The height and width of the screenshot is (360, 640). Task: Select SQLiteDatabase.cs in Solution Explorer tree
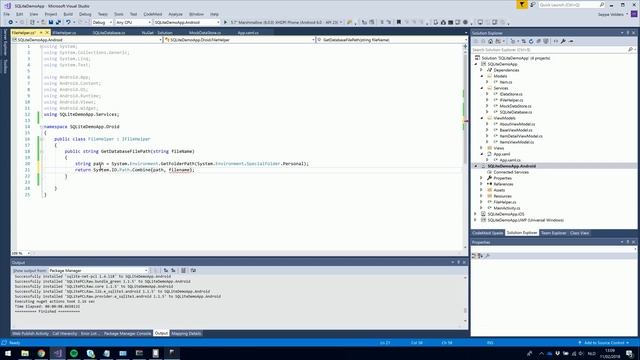click(x=516, y=112)
